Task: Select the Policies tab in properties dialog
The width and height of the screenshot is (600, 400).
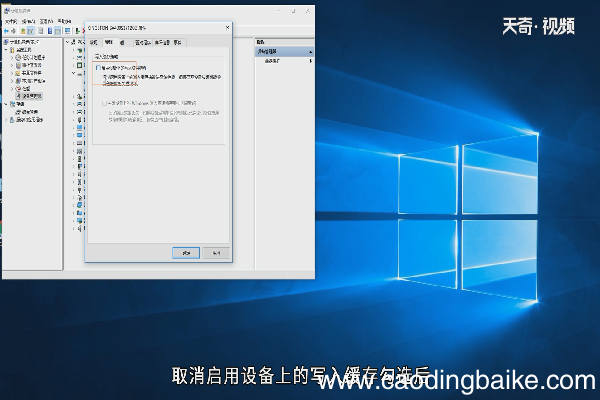Action: [109, 42]
